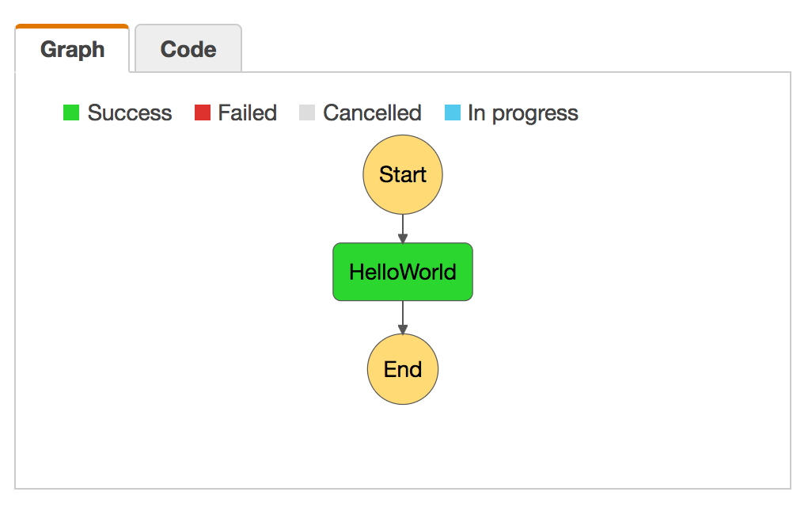
Task: Click the End label inside the circle
Action: (x=402, y=368)
